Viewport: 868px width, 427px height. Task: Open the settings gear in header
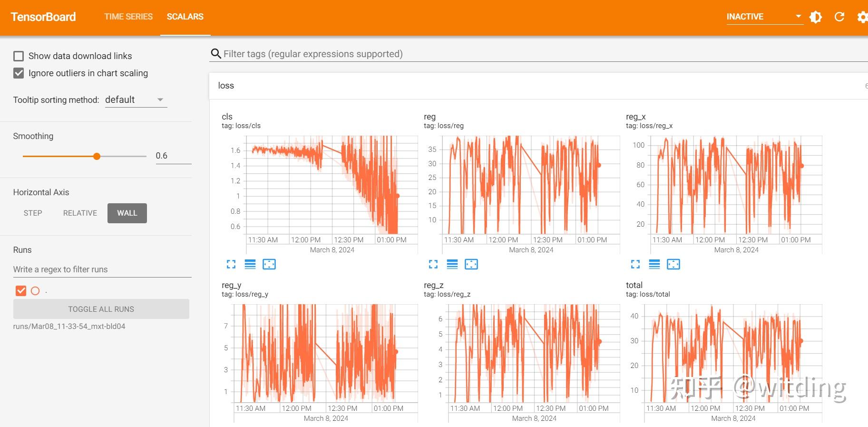tap(862, 17)
